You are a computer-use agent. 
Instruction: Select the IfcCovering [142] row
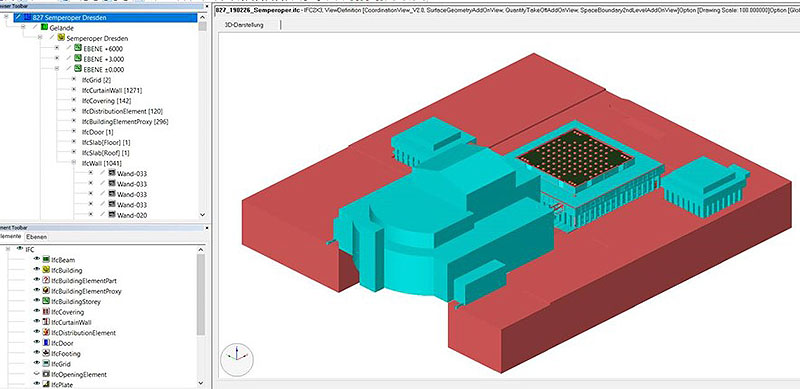pyautogui.click(x=107, y=101)
